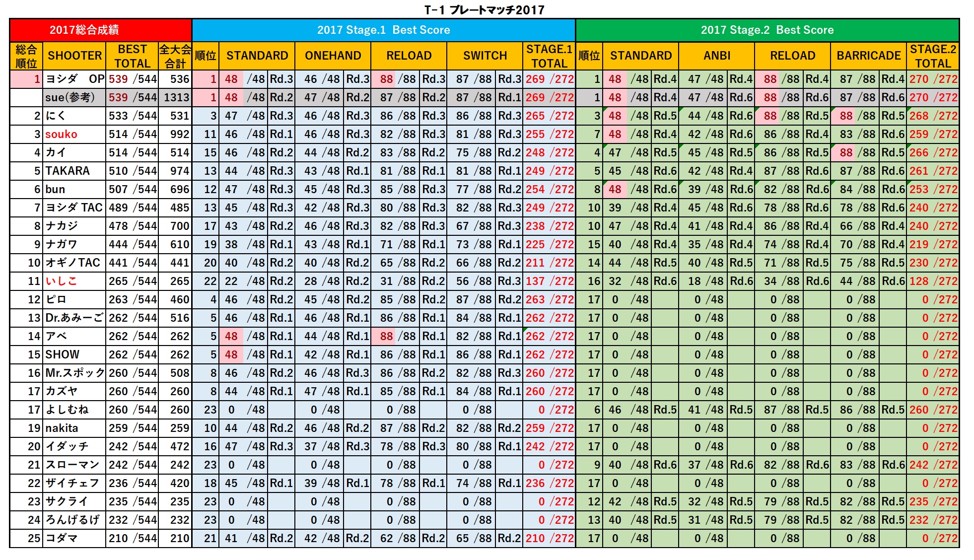Select shooter name ヨシダ OP
The width and height of the screenshot is (974, 560).
75,79
